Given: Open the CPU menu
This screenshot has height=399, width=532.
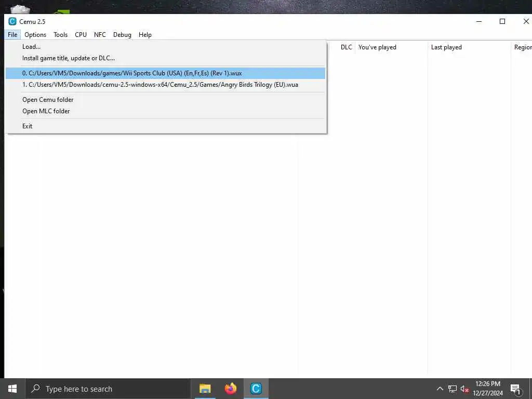Looking at the screenshot, I should click(x=81, y=35).
